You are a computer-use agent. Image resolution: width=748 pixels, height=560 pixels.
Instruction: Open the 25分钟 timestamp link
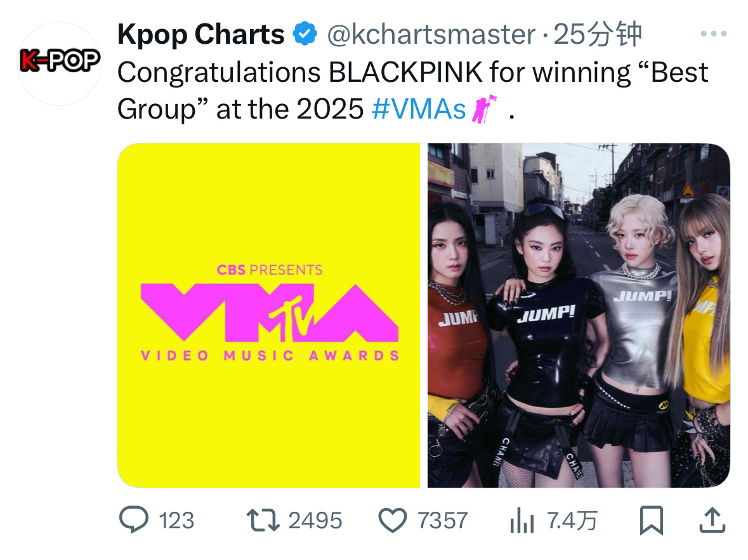point(597,34)
